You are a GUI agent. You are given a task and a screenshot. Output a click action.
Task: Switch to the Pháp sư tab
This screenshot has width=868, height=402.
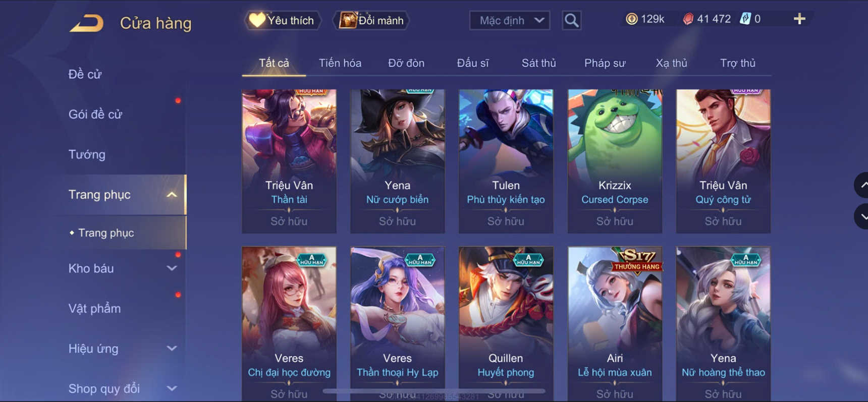(605, 63)
